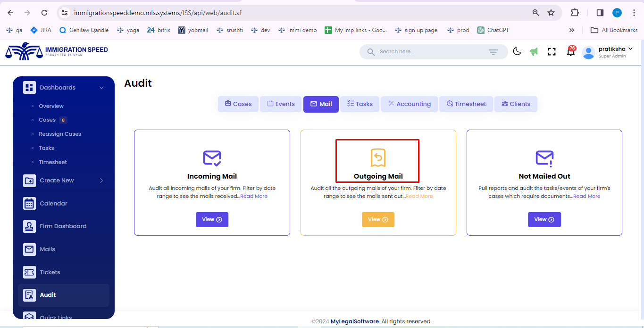Switch to the Accounting audit tab
Screen dimensions: 644x328
point(410,104)
